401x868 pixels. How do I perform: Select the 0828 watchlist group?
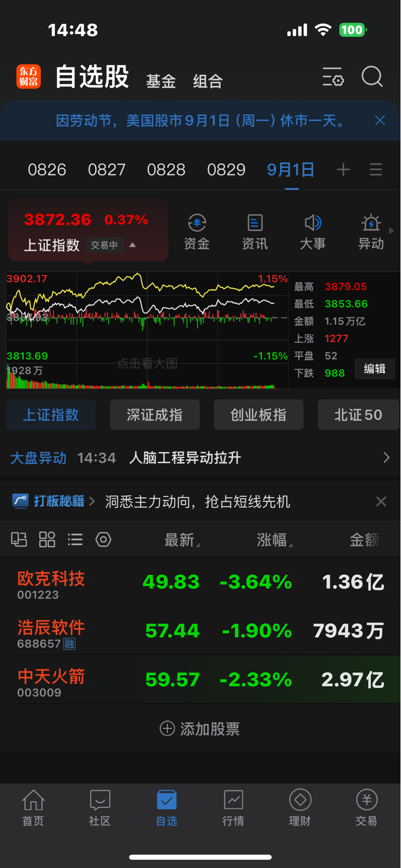pos(166,169)
